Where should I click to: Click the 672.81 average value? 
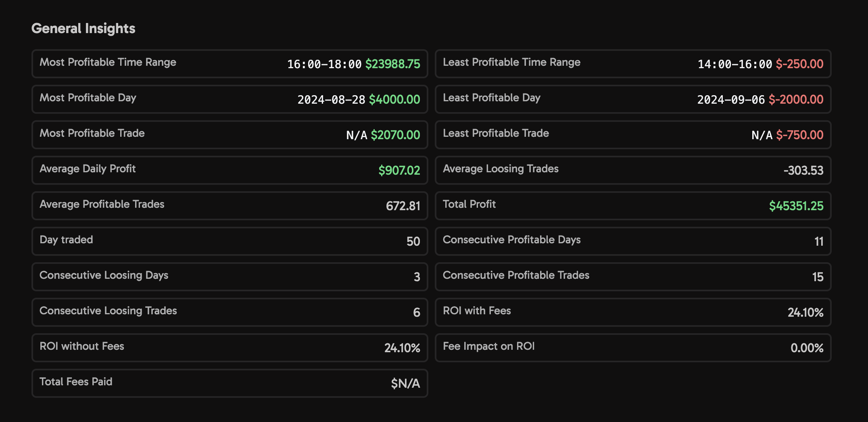[x=403, y=206]
